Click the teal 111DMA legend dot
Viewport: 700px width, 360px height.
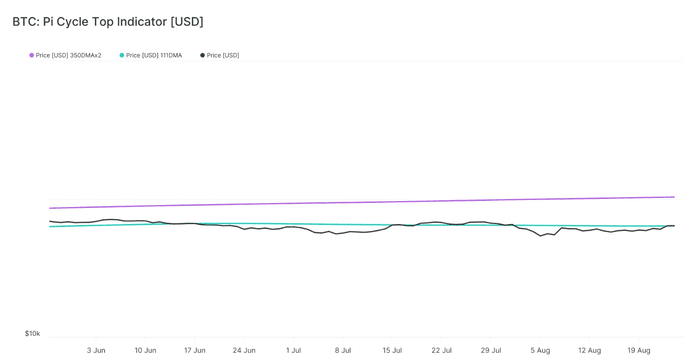[122, 55]
